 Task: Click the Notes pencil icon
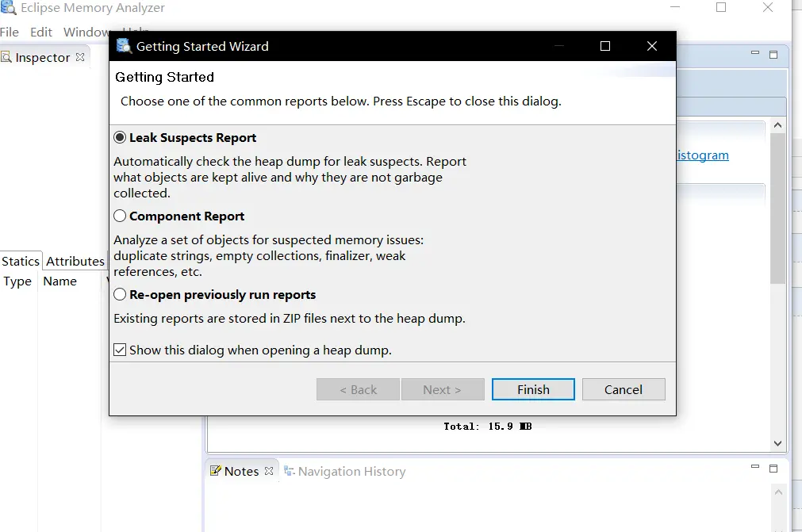(x=216, y=471)
